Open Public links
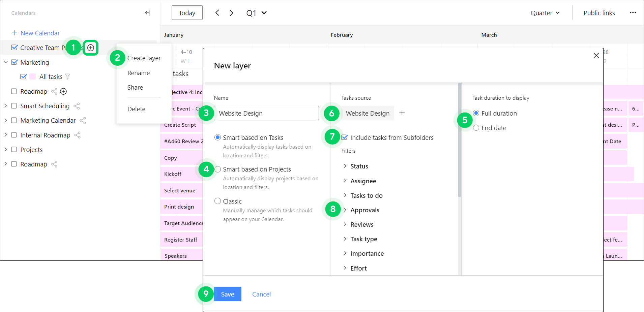The image size is (644, 312). pyautogui.click(x=599, y=13)
